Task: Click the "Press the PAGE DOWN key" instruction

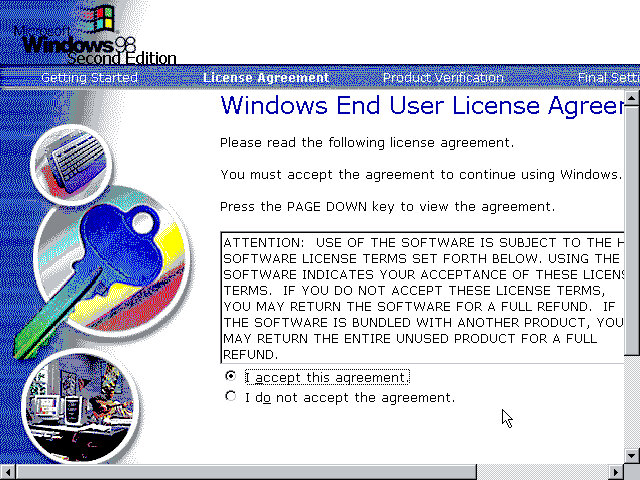Action: coord(386,207)
